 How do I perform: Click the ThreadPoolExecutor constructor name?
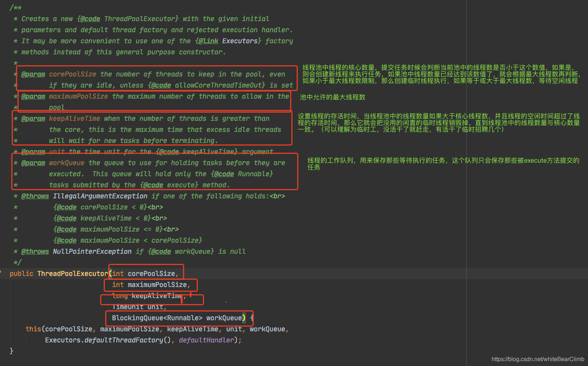pyautogui.click(x=73, y=273)
